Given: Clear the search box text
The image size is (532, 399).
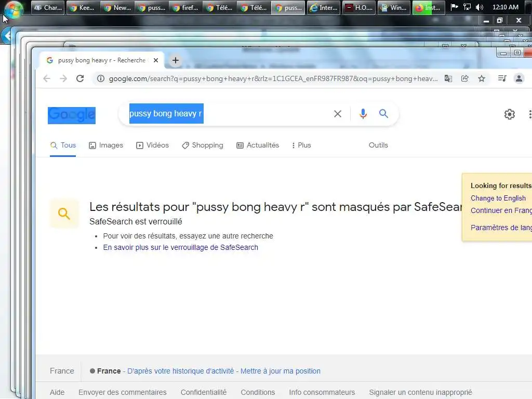Looking at the screenshot, I should [338, 114].
